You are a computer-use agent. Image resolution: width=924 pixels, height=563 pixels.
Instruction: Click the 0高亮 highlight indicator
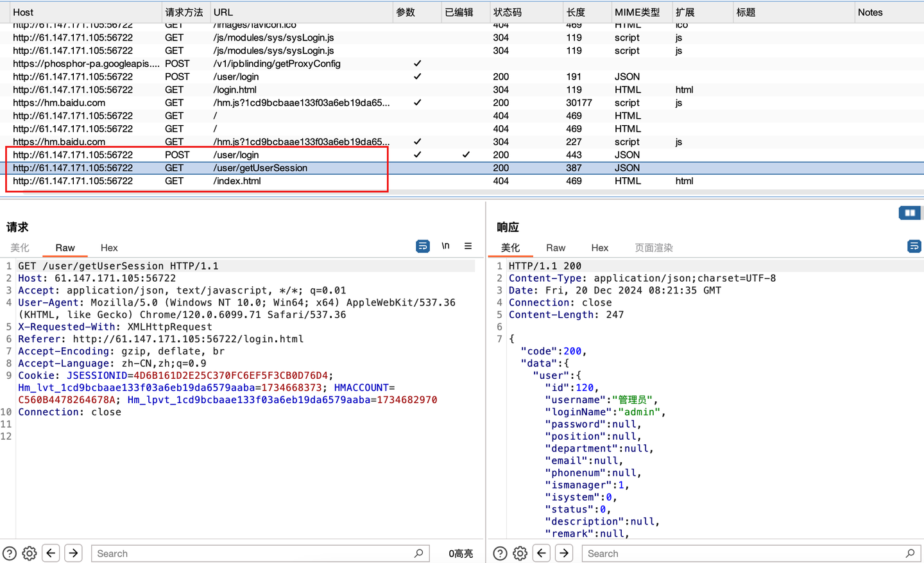pyautogui.click(x=460, y=553)
